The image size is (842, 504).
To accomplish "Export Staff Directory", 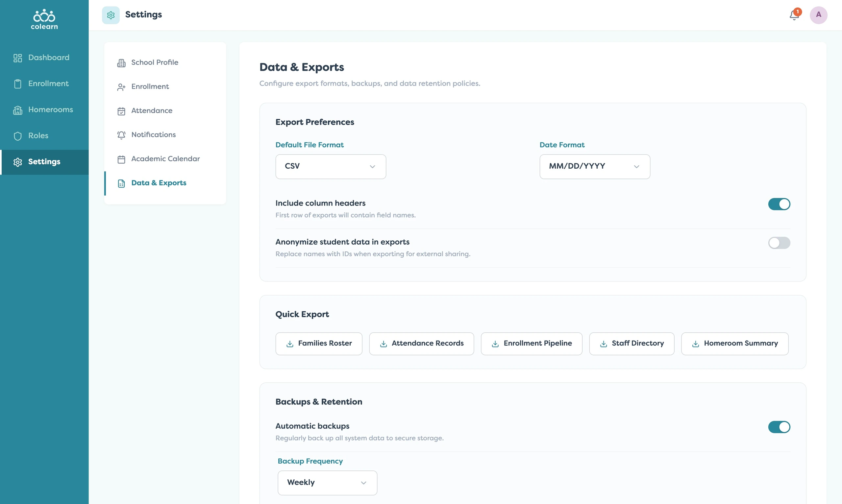I will pos(631,344).
